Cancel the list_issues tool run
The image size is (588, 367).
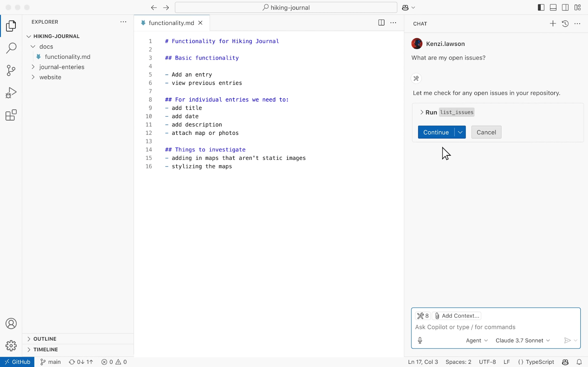click(x=486, y=132)
